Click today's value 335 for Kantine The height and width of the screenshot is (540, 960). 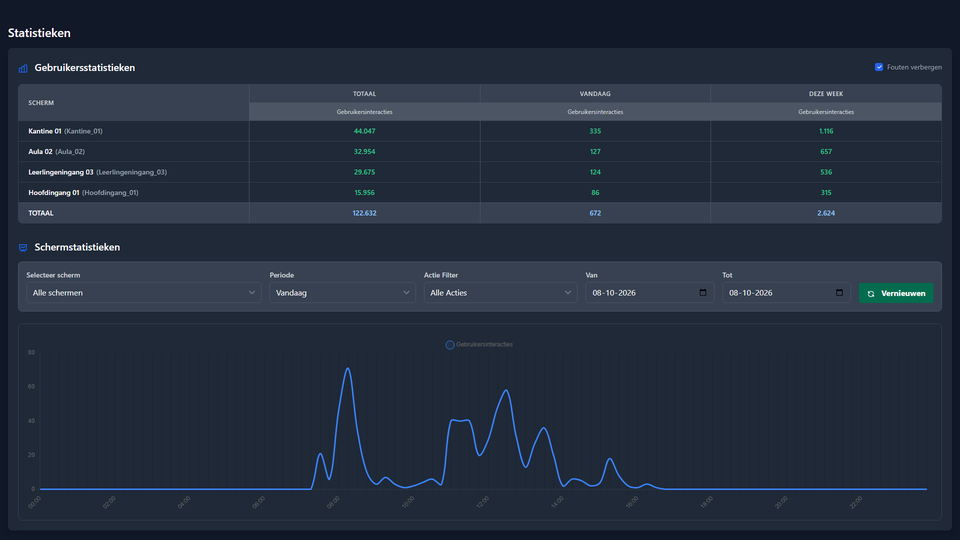pyautogui.click(x=595, y=131)
